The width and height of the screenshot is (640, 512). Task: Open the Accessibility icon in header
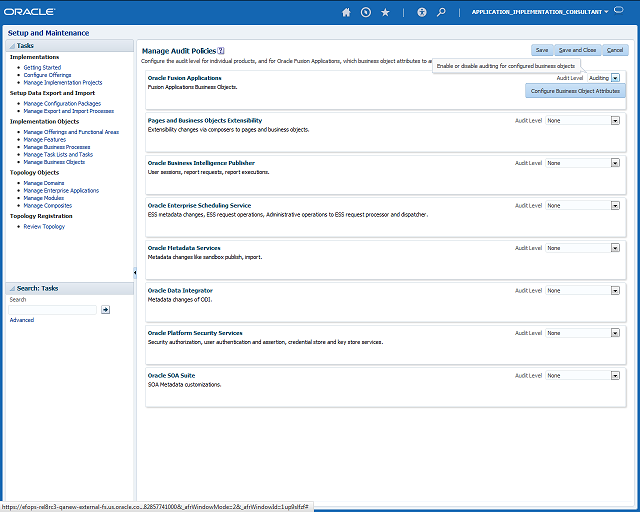[422, 12]
